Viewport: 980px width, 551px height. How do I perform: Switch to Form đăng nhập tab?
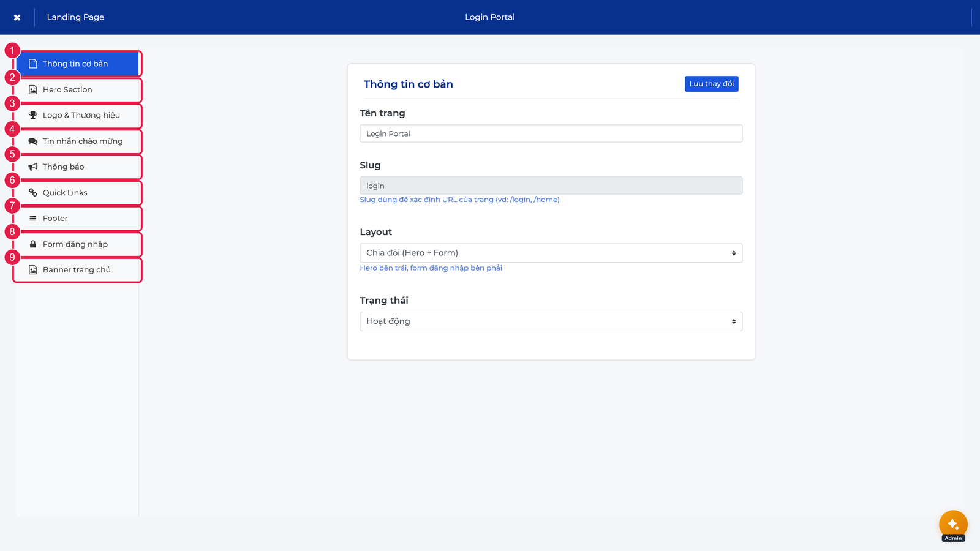[x=77, y=244]
